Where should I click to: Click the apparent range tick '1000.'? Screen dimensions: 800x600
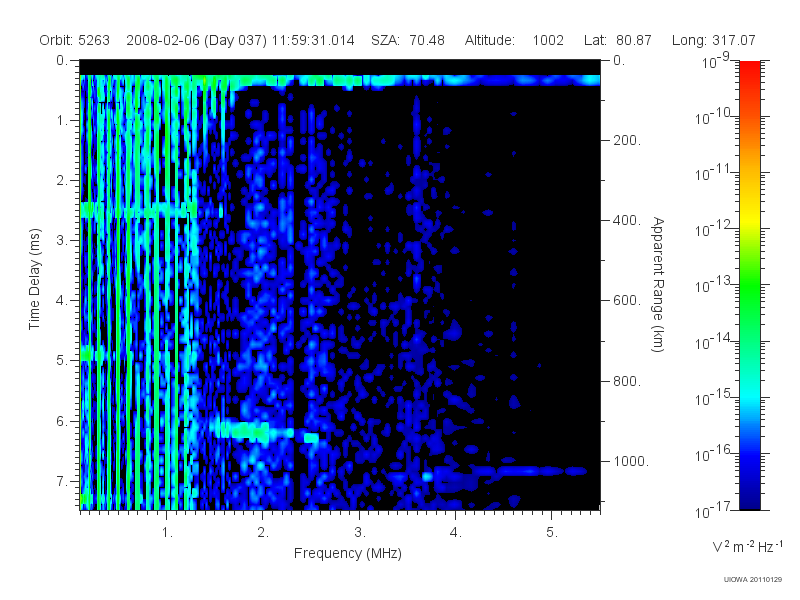631,461
